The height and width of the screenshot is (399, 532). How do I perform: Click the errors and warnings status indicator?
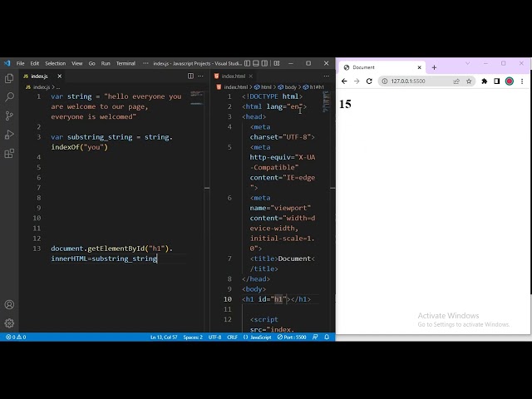click(x=16, y=337)
